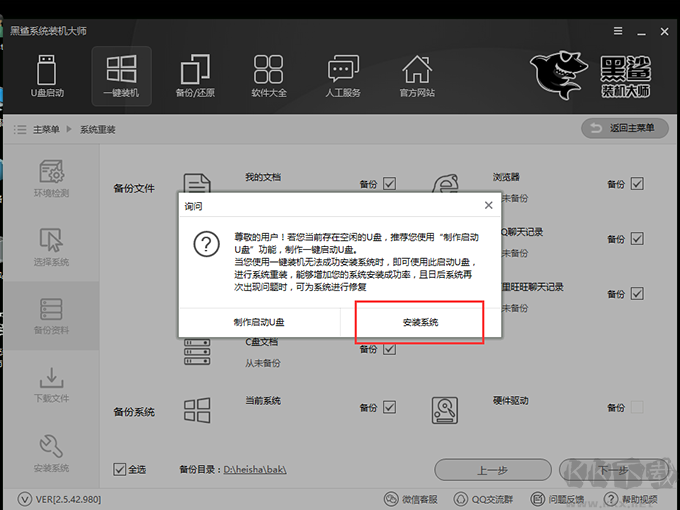Close the 询问 dialog

coord(488,205)
